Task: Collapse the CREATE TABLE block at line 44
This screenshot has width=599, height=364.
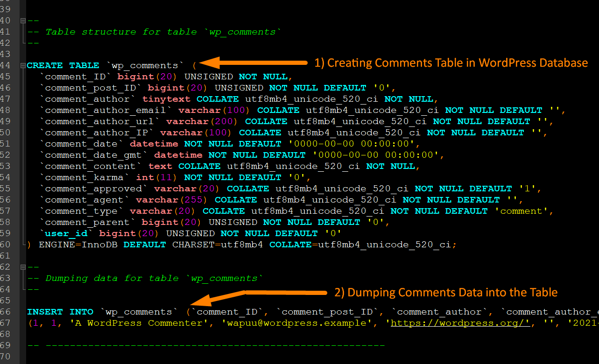Action: click(x=23, y=65)
